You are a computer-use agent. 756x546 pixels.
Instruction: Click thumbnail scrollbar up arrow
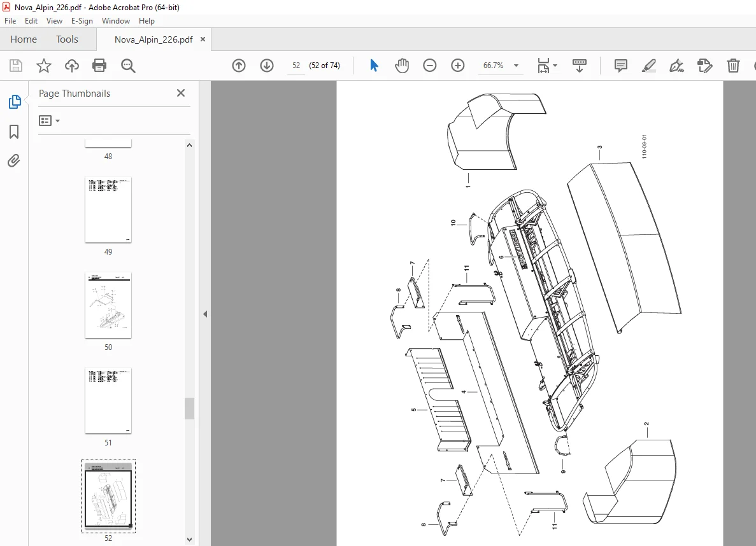point(190,145)
